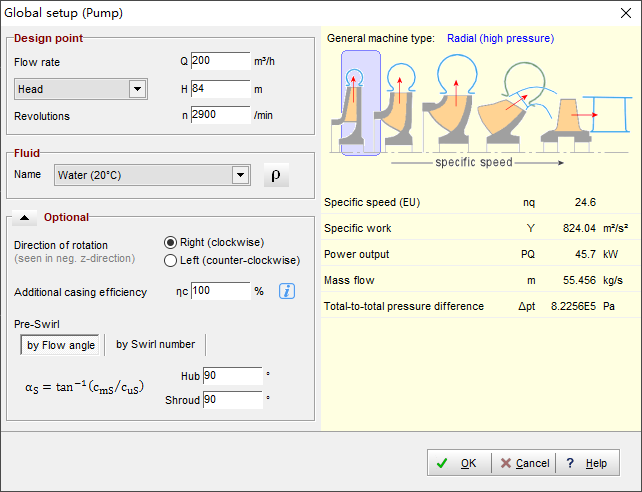Click the Cancel button

coord(524,463)
